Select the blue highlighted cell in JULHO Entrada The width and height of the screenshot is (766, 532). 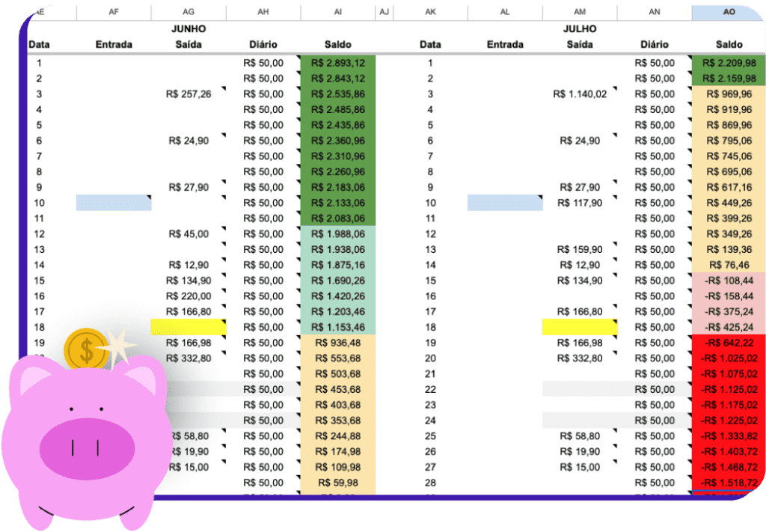pos(505,203)
